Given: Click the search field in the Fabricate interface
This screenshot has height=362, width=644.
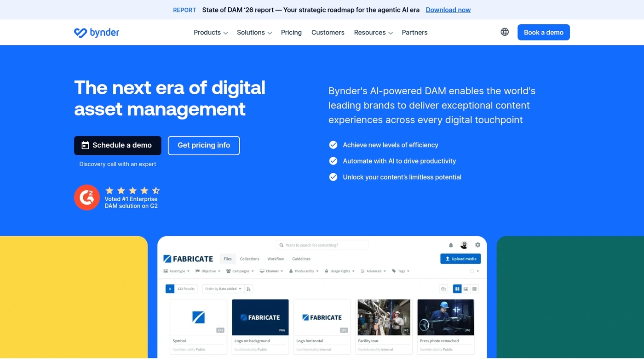Looking at the screenshot, I should (322, 245).
